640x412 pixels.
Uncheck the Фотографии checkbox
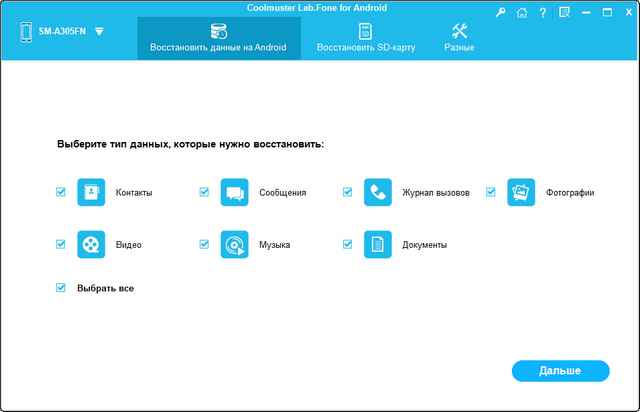coord(491,192)
